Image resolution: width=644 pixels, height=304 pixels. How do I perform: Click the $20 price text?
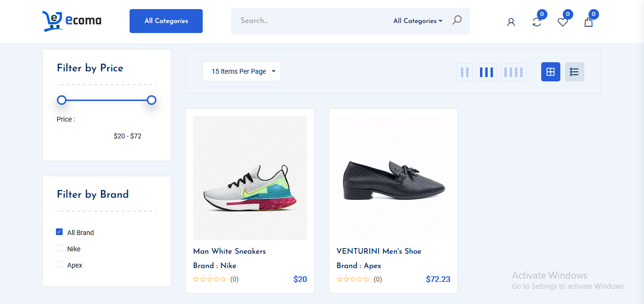(x=300, y=279)
